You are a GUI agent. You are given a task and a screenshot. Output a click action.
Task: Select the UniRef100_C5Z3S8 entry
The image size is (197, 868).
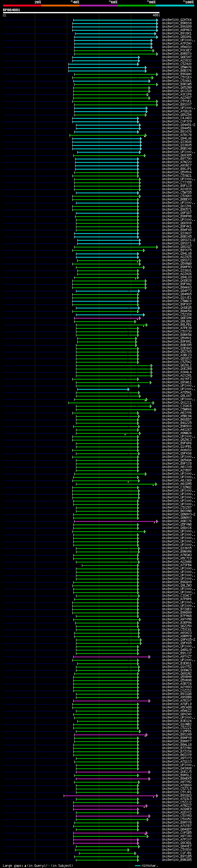177,314
